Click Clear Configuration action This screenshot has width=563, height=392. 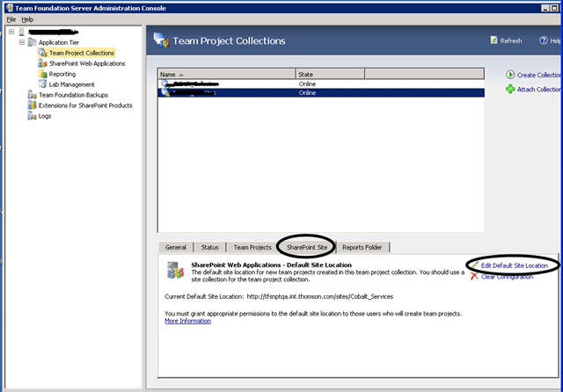[507, 277]
